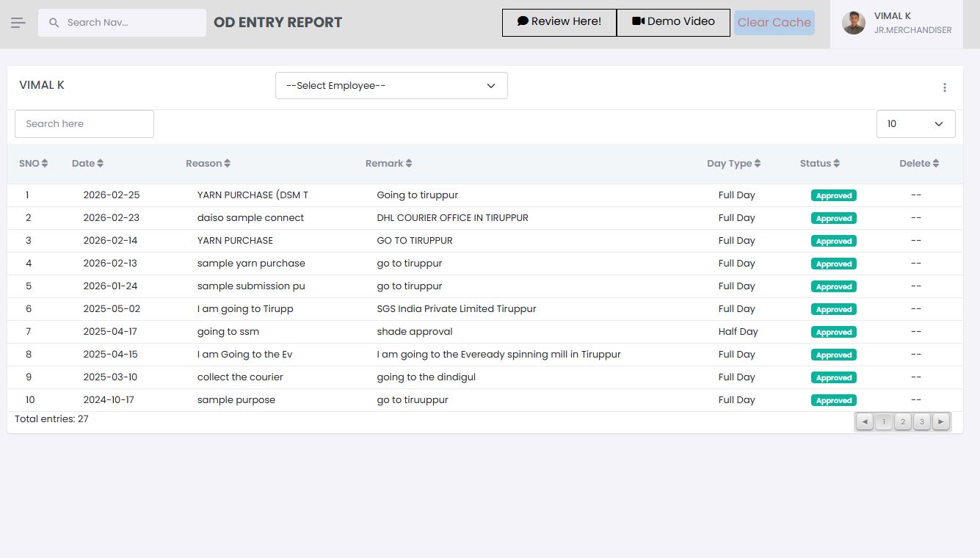
Task: Open the Demo Video button
Action: [x=673, y=22]
